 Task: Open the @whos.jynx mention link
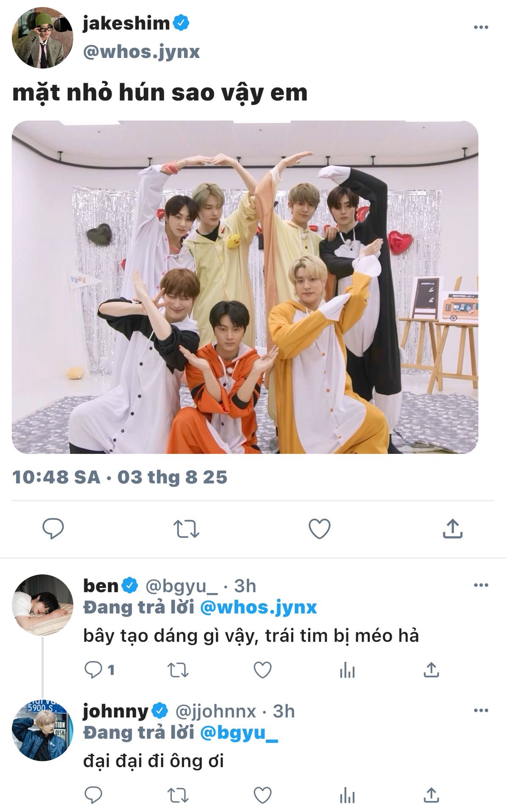pos(258,607)
